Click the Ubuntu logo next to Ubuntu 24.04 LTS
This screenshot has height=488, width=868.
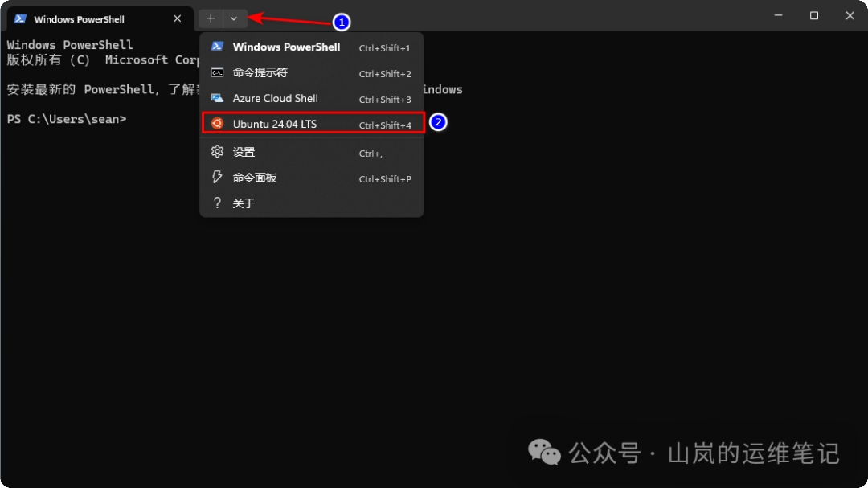(217, 123)
